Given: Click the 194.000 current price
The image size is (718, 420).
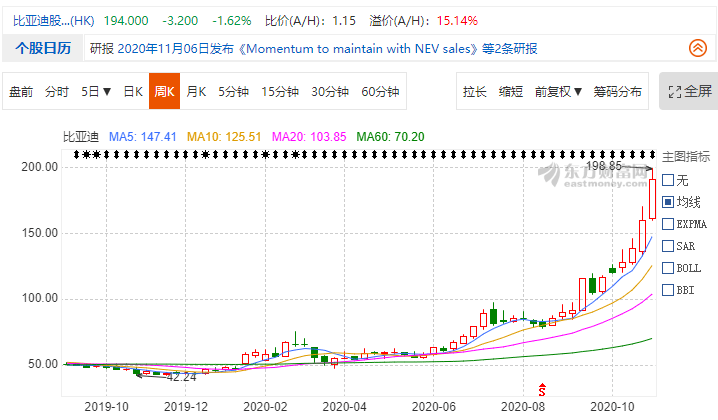Looking at the screenshot, I should [x=126, y=21].
